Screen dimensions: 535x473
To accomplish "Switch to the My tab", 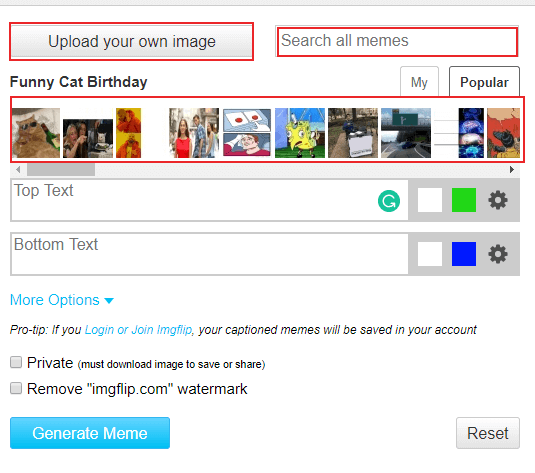I will tap(419, 82).
